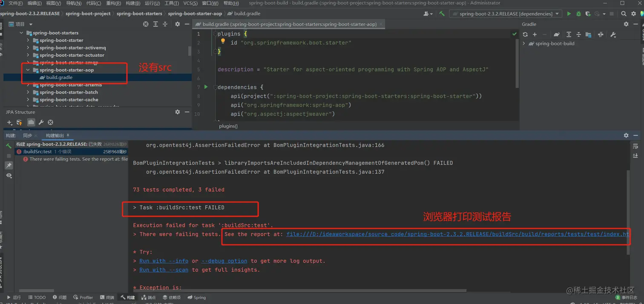Open the Spring tool window button
The height and width of the screenshot is (304, 644).
pyautogui.click(x=196, y=298)
